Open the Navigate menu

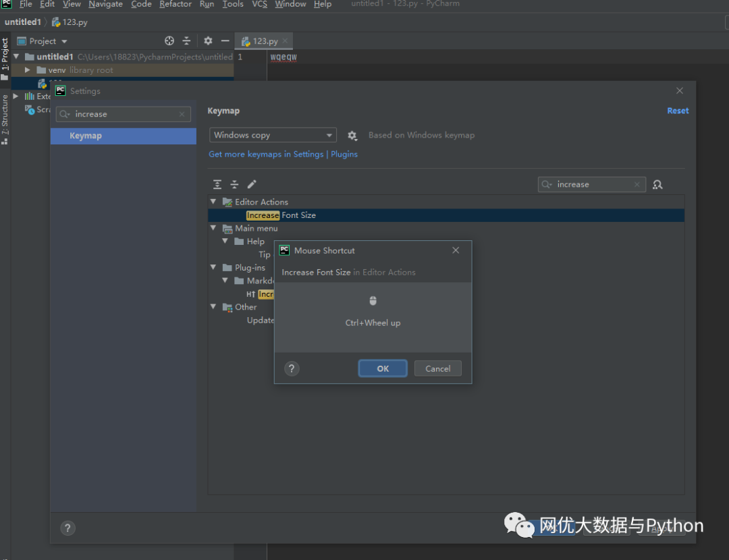105,4
